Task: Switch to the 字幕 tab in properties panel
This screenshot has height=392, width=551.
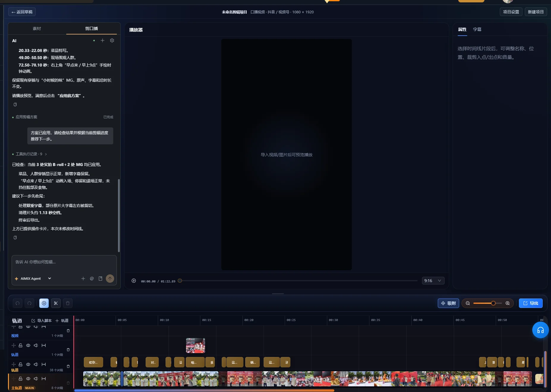Action: point(477,29)
